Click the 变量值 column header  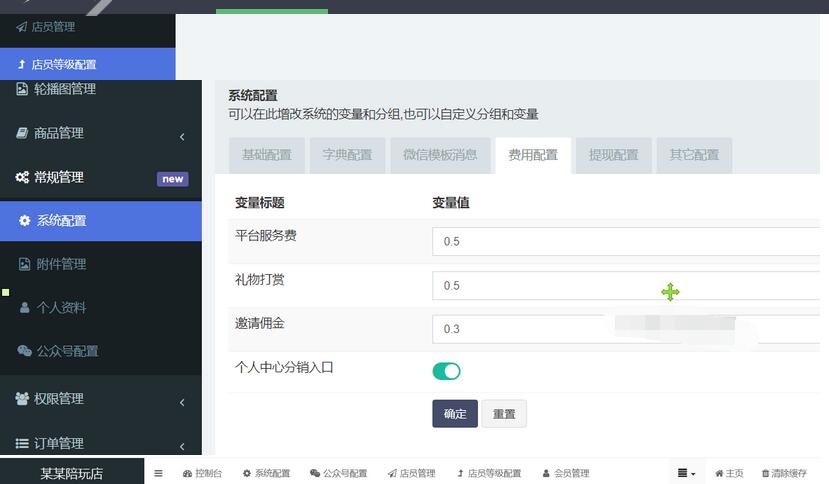coord(451,203)
